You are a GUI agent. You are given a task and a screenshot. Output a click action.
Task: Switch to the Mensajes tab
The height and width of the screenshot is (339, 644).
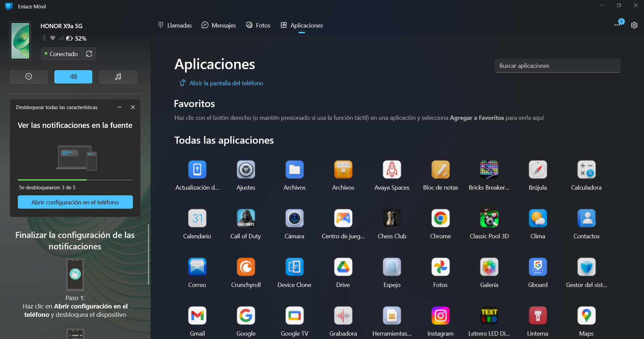tap(219, 26)
